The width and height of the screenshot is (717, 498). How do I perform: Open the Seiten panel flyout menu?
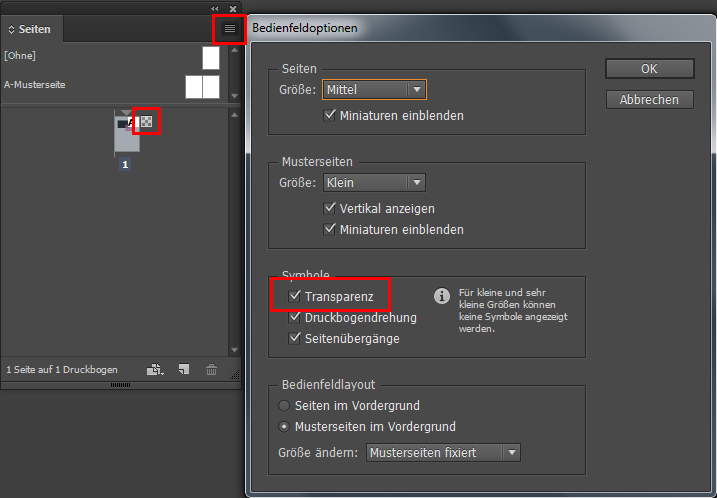click(229, 29)
